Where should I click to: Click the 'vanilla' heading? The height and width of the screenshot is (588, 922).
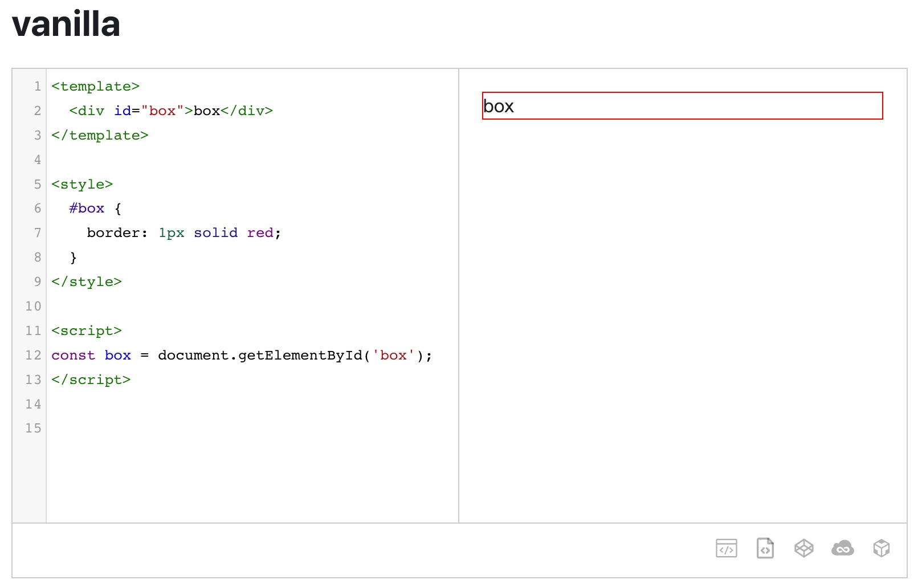coord(66,24)
